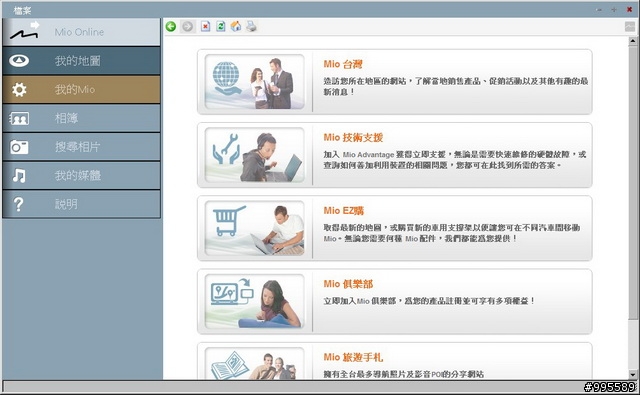
Task: Click the gear icon for 我的Mio
Action: pyautogui.click(x=19, y=89)
